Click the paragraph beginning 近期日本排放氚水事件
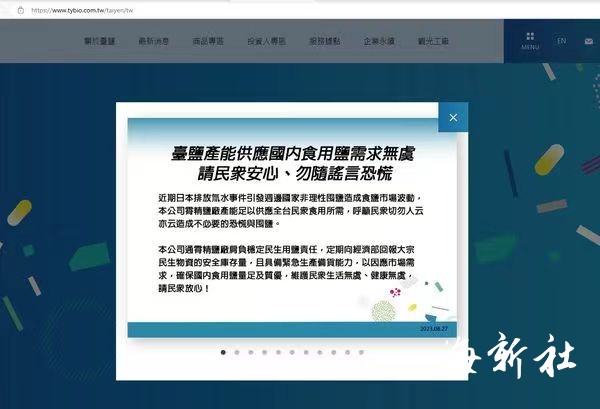This screenshot has height=409, width=600. (291, 211)
